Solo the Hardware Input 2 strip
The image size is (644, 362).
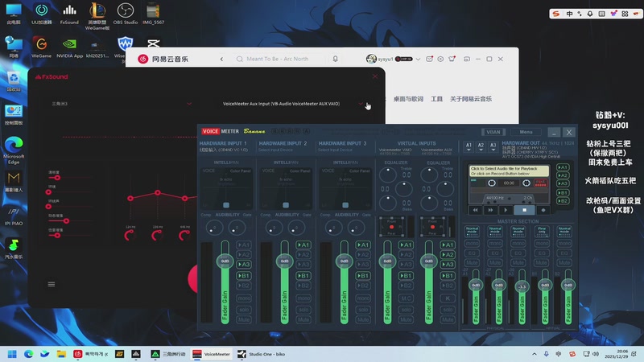(x=303, y=310)
